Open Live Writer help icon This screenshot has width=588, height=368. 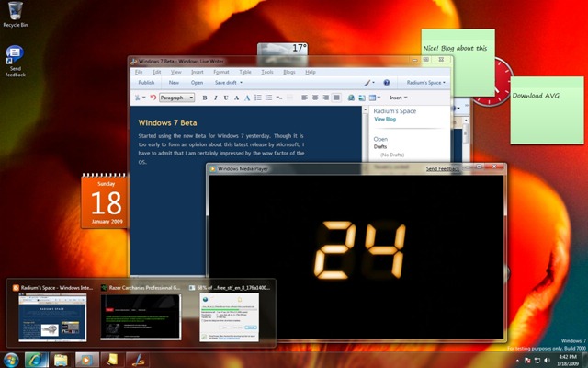pos(387,83)
